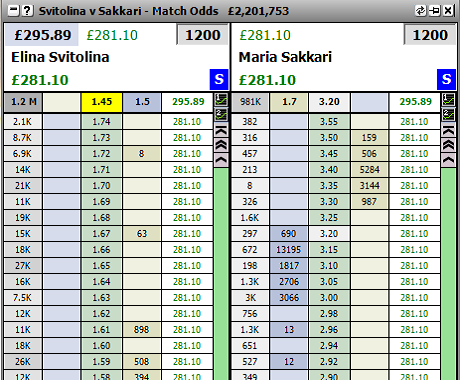
Task: Click the help question mark icon
Action: 27,11
